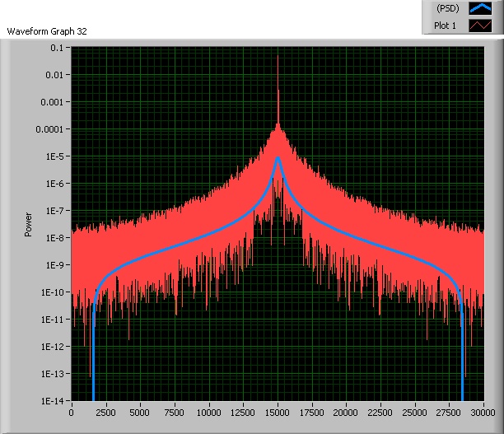Click the red Plot 1 legend icon
Viewport: 504px width, 434px height.
point(478,26)
